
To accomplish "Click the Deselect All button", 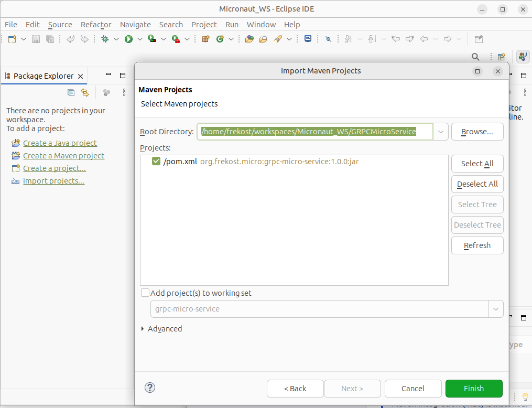I will pyautogui.click(x=477, y=184).
